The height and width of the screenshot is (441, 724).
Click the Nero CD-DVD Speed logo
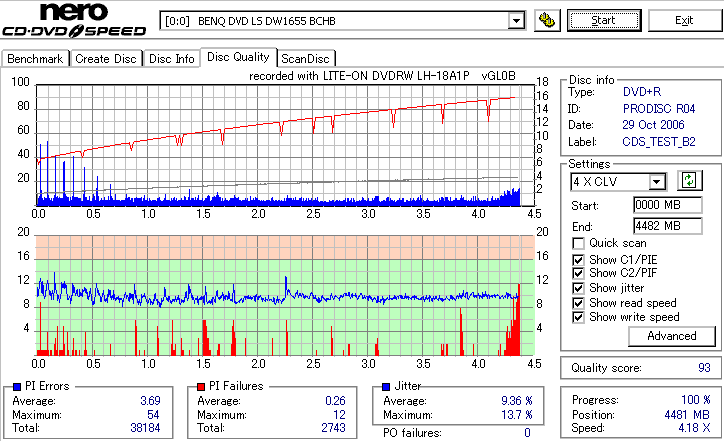pos(74,20)
